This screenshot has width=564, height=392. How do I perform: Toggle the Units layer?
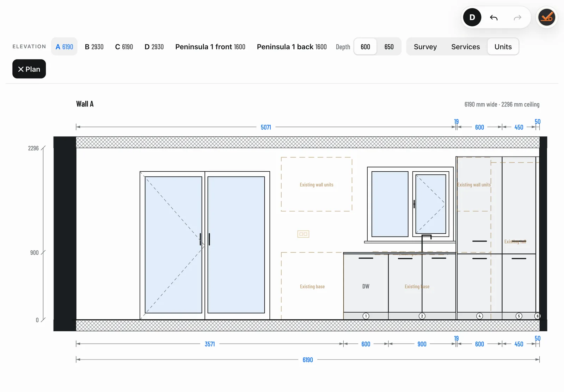(503, 47)
